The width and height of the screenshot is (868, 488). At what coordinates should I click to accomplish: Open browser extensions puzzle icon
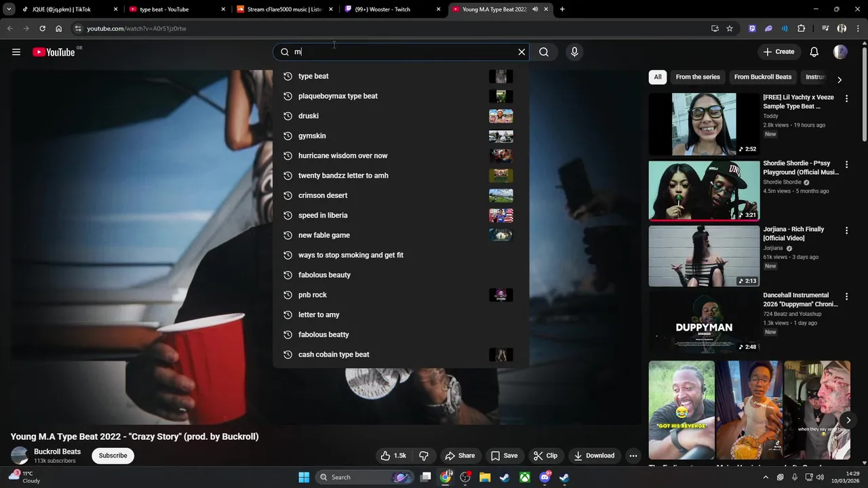click(x=802, y=28)
